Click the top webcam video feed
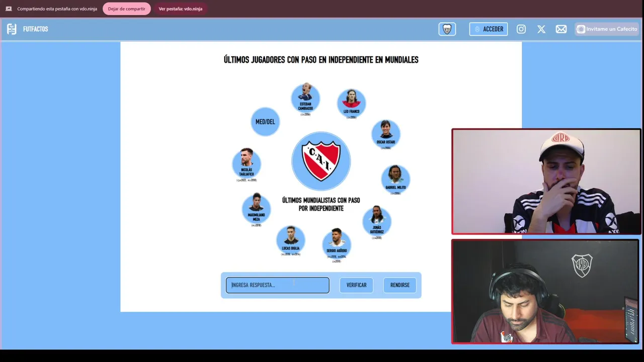 click(x=546, y=182)
